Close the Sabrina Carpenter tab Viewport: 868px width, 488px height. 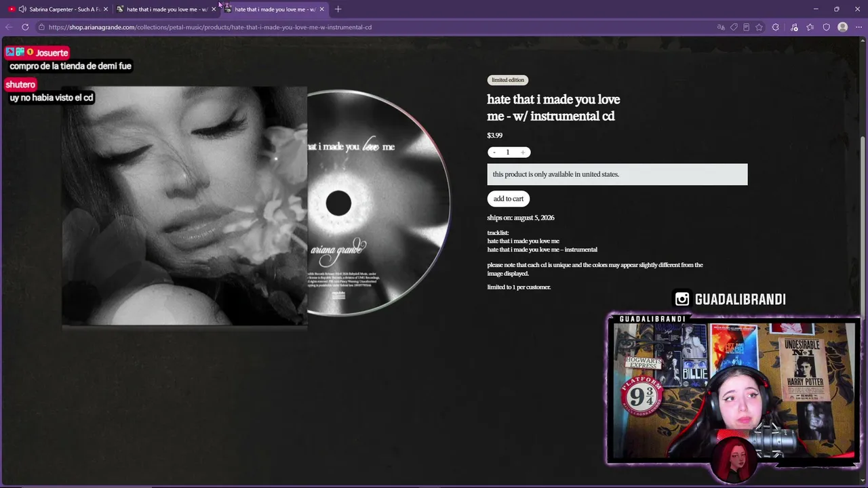click(106, 9)
